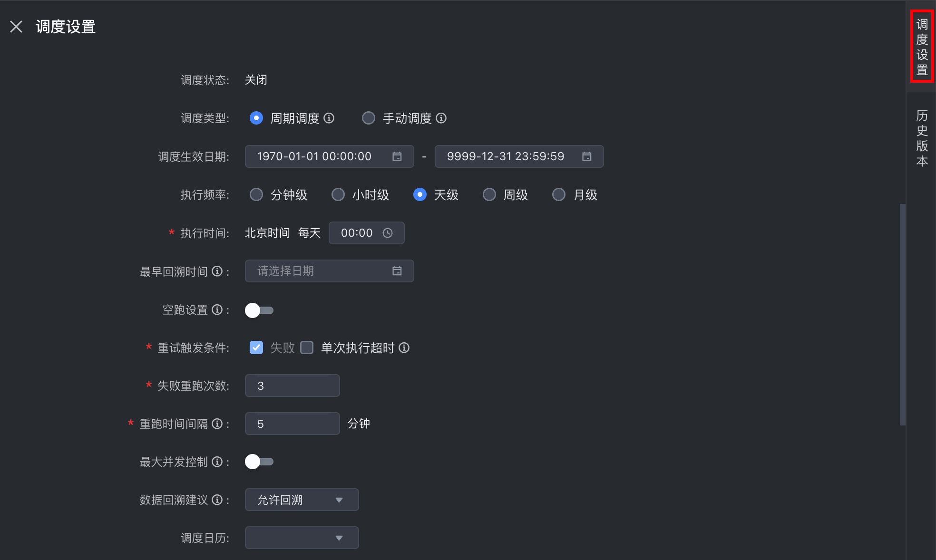Image resolution: width=936 pixels, height=560 pixels.
Task: Expand the 允许回溯 dropdown
Action: point(302,500)
